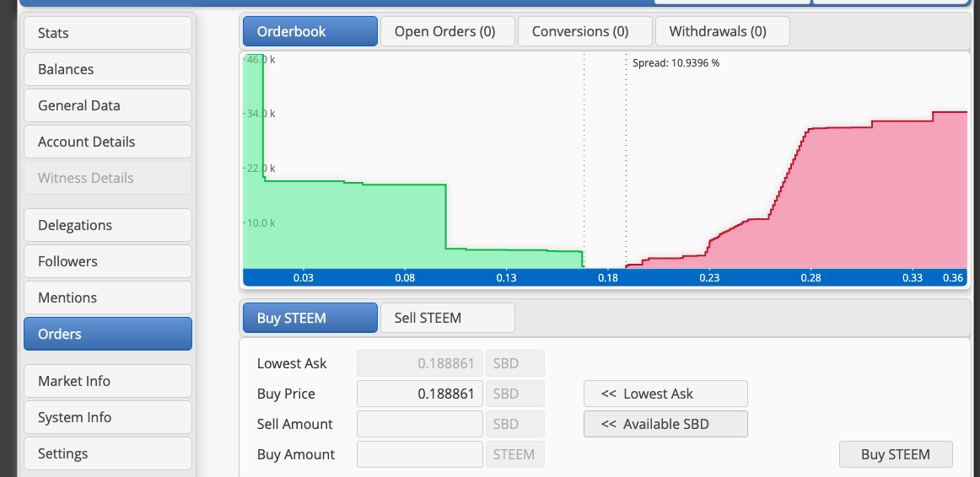Open the Balances sidebar item
Image resolution: width=980 pixels, height=477 pixels.
pyautogui.click(x=107, y=68)
